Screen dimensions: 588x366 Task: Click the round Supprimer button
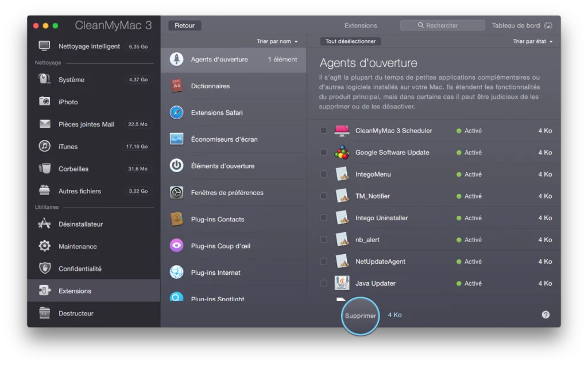(x=361, y=316)
